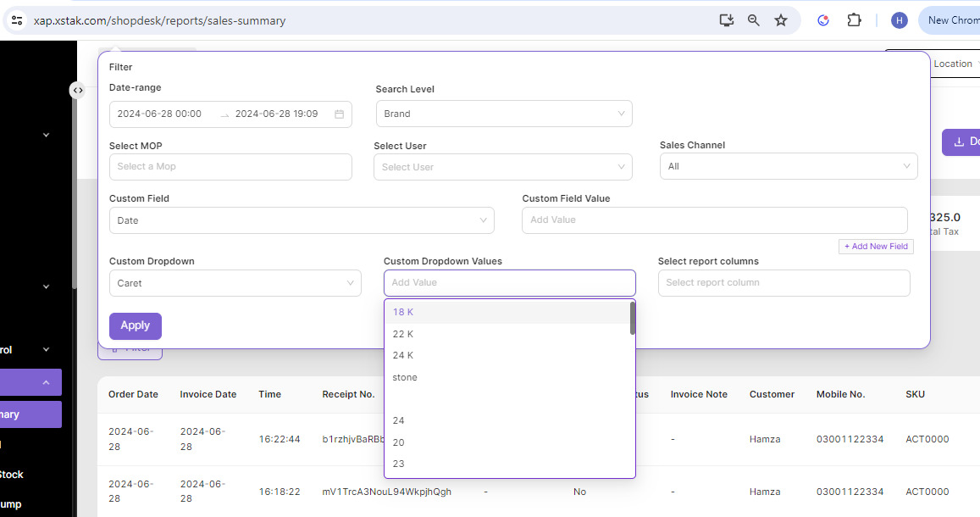Image resolution: width=980 pixels, height=517 pixels.
Task: Click the Select report columns field
Action: pos(783,283)
